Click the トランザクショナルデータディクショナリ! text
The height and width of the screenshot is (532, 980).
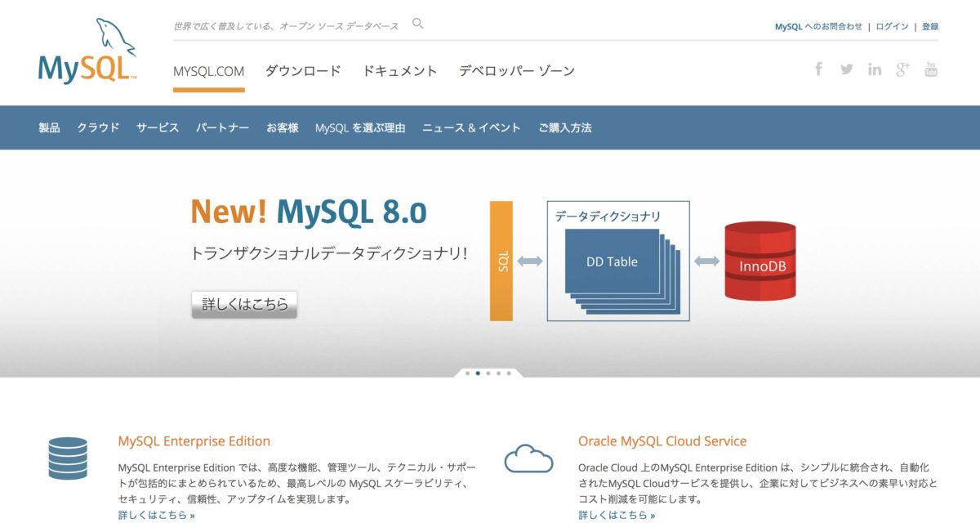(x=329, y=253)
